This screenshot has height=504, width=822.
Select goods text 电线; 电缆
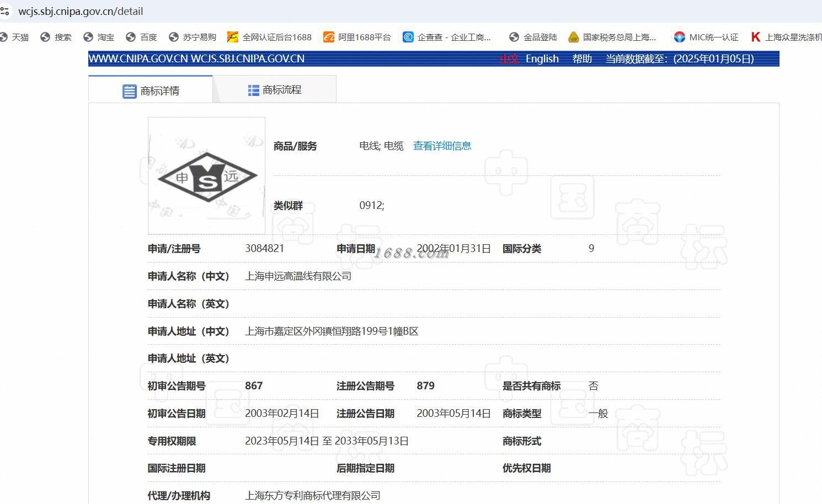pyautogui.click(x=381, y=146)
